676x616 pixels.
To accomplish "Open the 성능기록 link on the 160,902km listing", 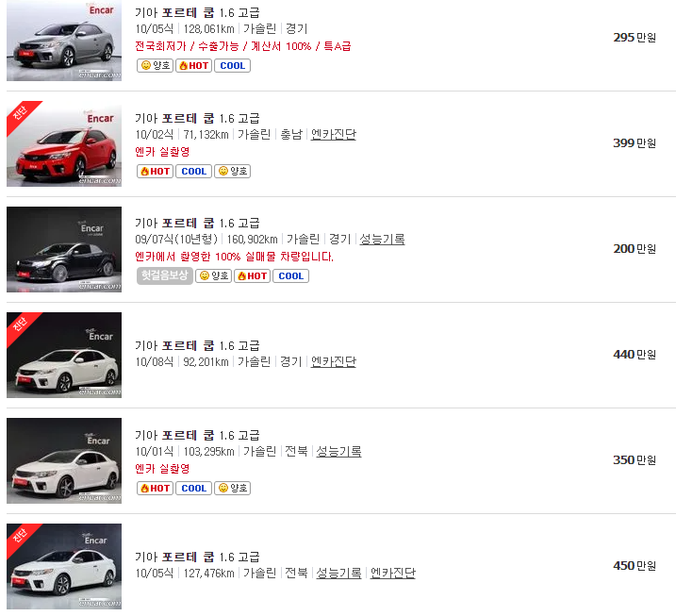I will [382, 240].
